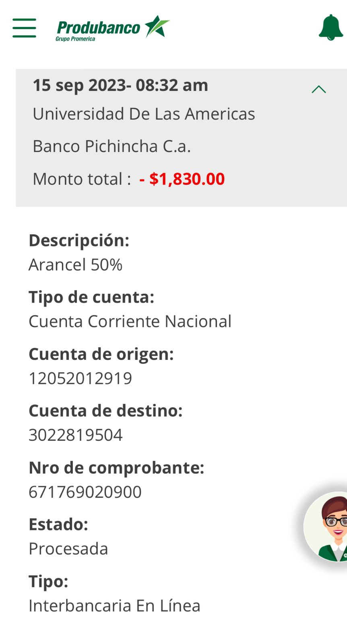Image resolution: width=347 pixels, height=644 pixels.
Task: Click the Grupo Promerica tagline
Action: point(75,39)
